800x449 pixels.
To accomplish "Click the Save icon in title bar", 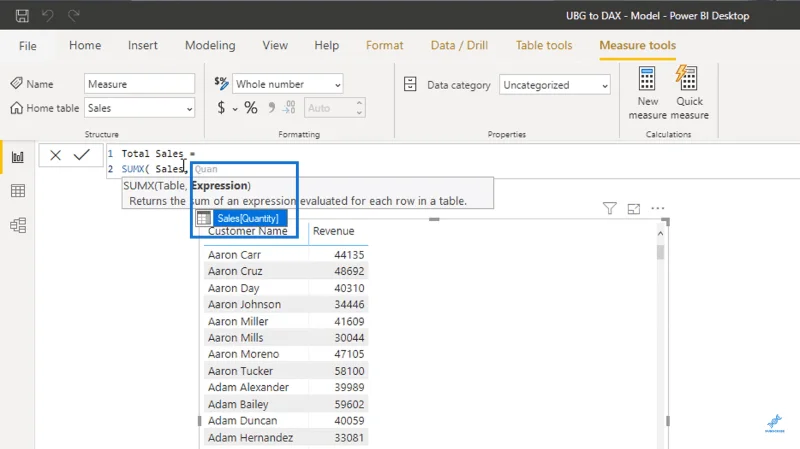I will click(22, 15).
